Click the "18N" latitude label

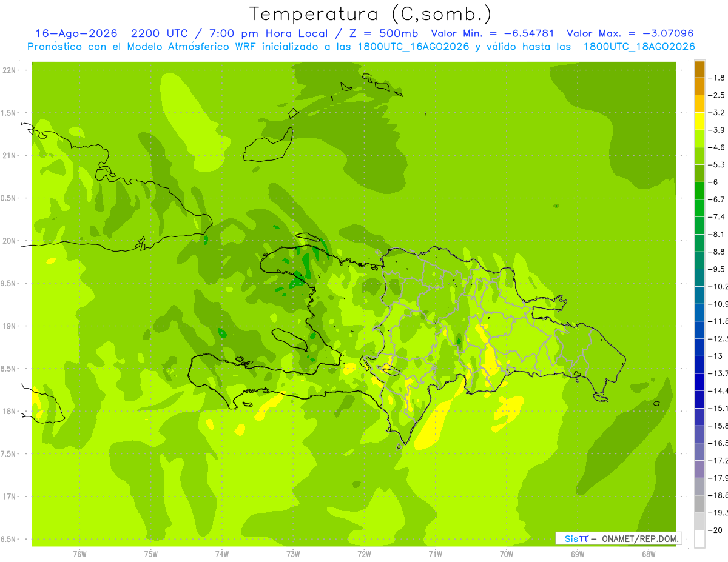click(9, 411)
